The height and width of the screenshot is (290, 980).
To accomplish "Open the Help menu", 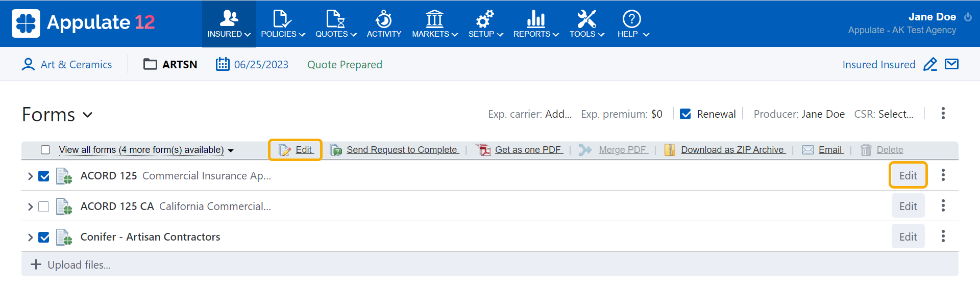I will (633, 24).
